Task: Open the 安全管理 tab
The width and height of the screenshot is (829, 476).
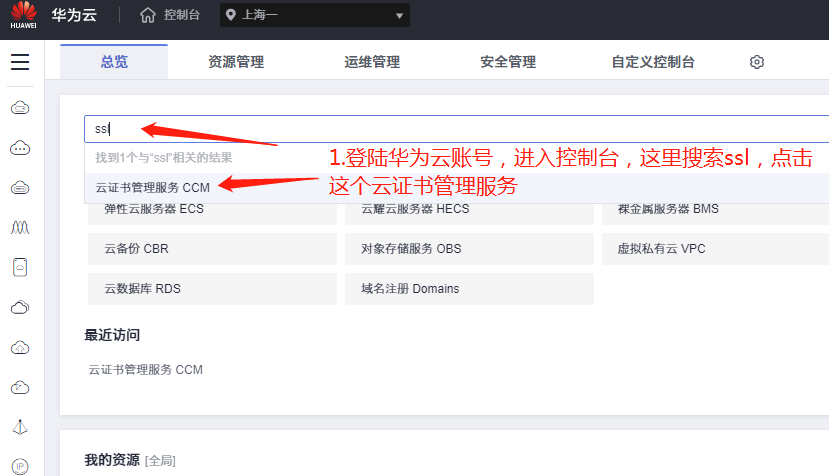Action: pyautogui.click(x=508, y=62)
